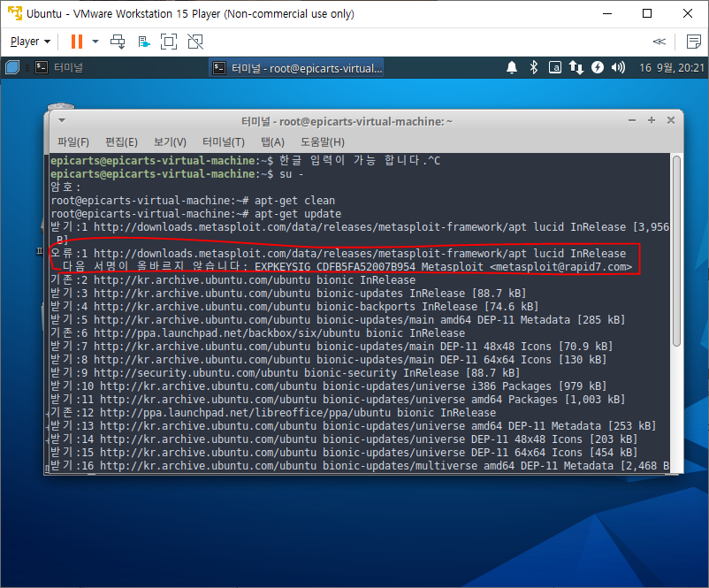The image size is (709, 588).
Task: Enter full screen mode icon
Action: coord(169,42)
